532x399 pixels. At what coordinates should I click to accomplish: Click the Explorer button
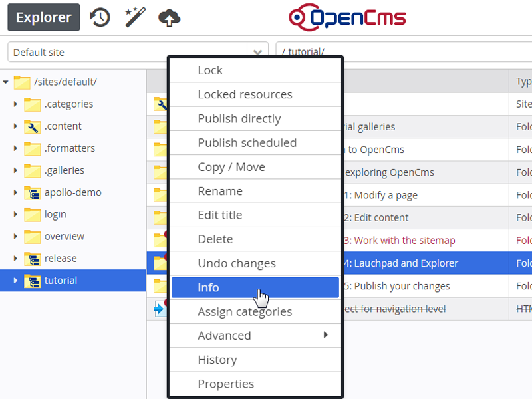pos(44,17)
